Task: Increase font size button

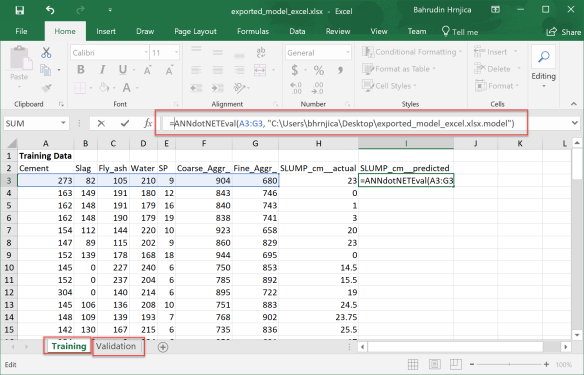Action: click(x=148, y=70)
